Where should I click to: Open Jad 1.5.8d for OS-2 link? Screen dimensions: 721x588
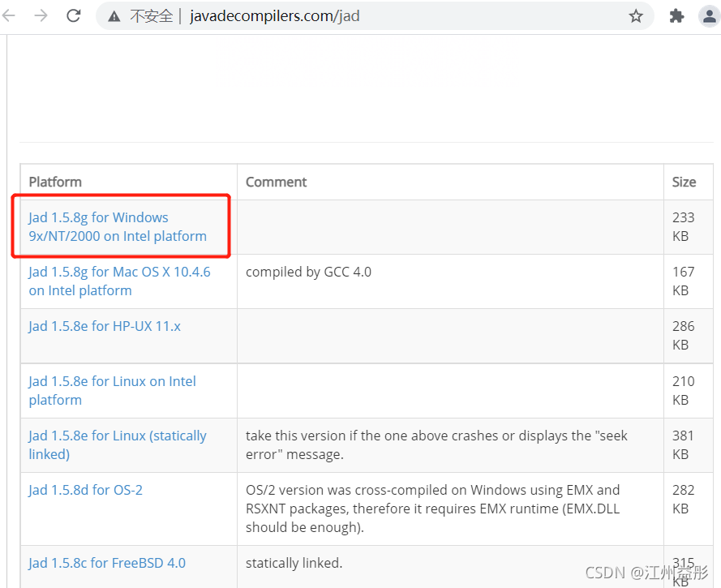point(85,490)
